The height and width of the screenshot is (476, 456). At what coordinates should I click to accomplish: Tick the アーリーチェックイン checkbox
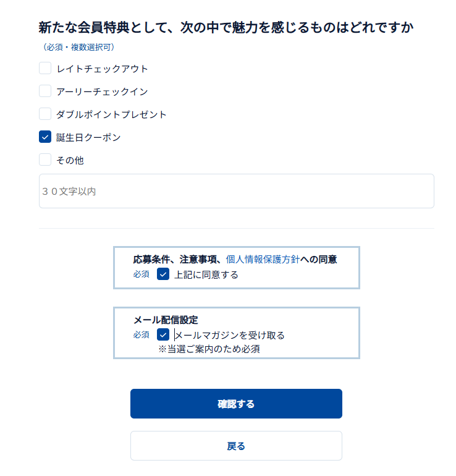pos(45,91)
